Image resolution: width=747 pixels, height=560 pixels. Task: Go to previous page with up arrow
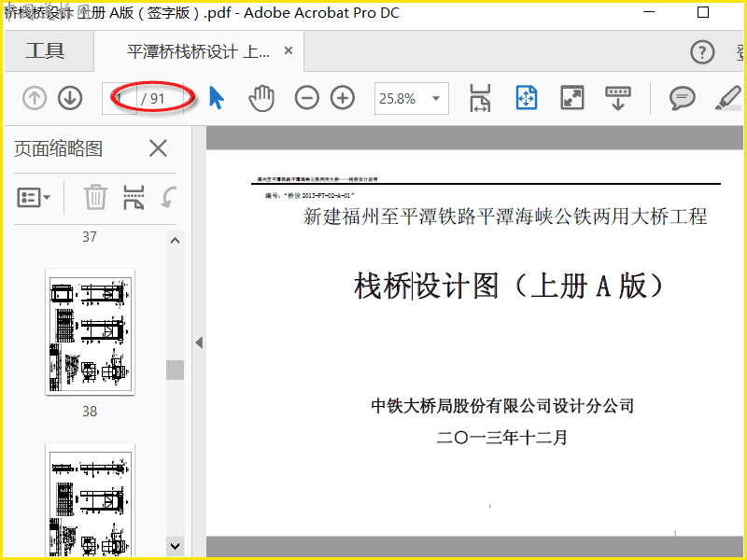pyautogui.click(x=35, y=98)
